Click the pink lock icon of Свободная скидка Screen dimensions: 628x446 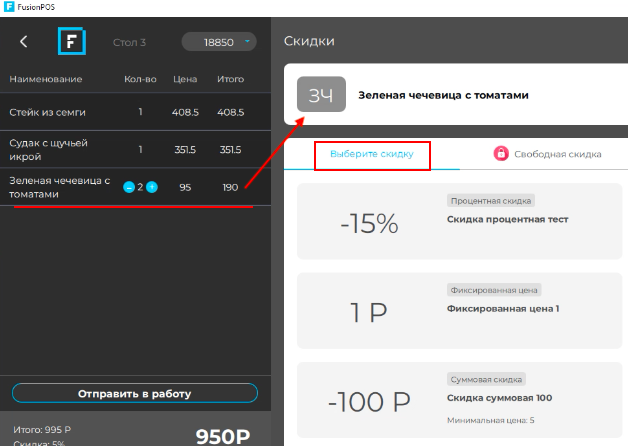(501, 153)
